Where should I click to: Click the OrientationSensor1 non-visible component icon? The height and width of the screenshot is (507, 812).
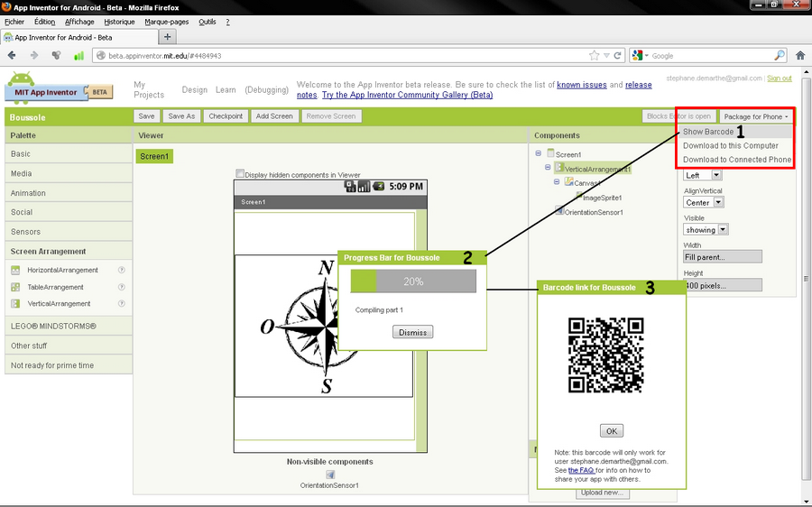click(x=330, y=475)
